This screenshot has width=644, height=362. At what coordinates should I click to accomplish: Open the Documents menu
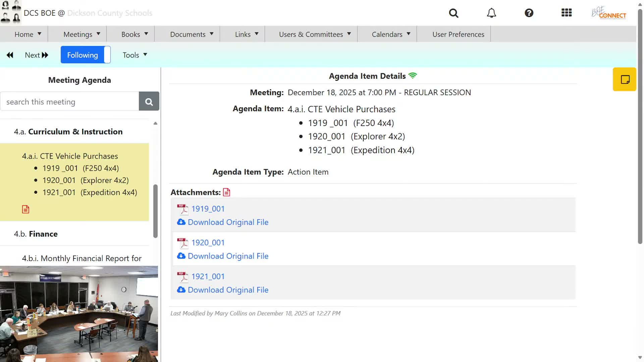pos(192,34)
